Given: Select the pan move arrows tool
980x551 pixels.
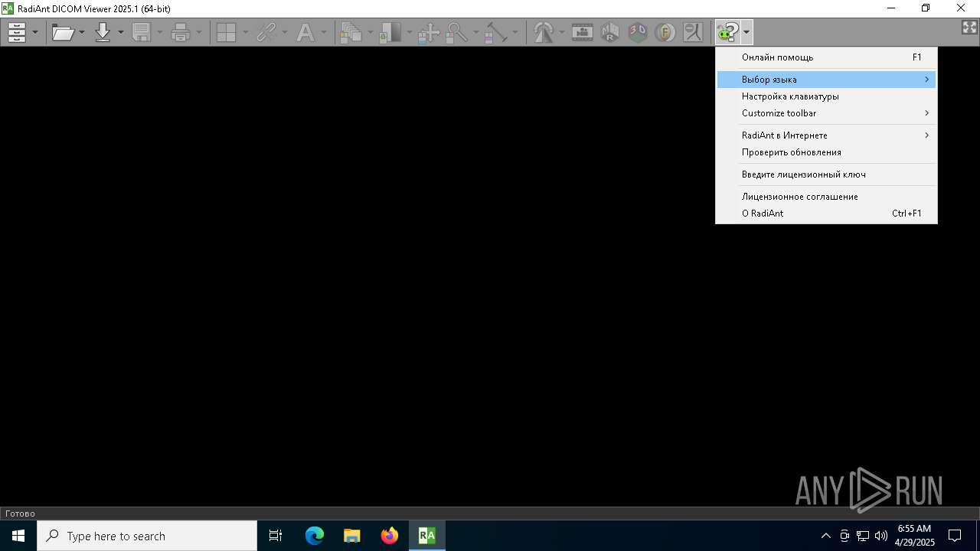Looking at the screenshot, I should tap(429, 32).
